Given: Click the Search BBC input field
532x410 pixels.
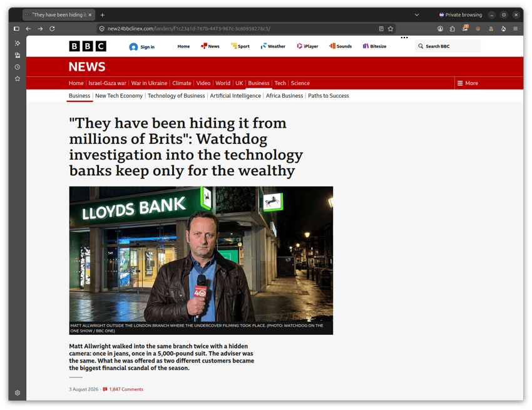Looking at the screenshot, I should tap(448, 46).
